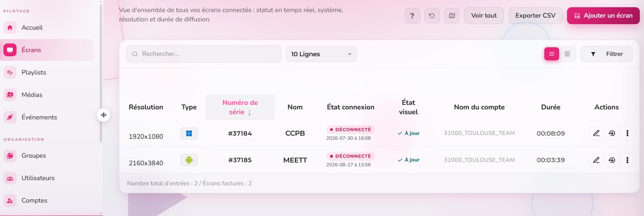Screen dimensions: 644x216
Task: Open the 10 Lignes dropdown
Action: [321, 54]
